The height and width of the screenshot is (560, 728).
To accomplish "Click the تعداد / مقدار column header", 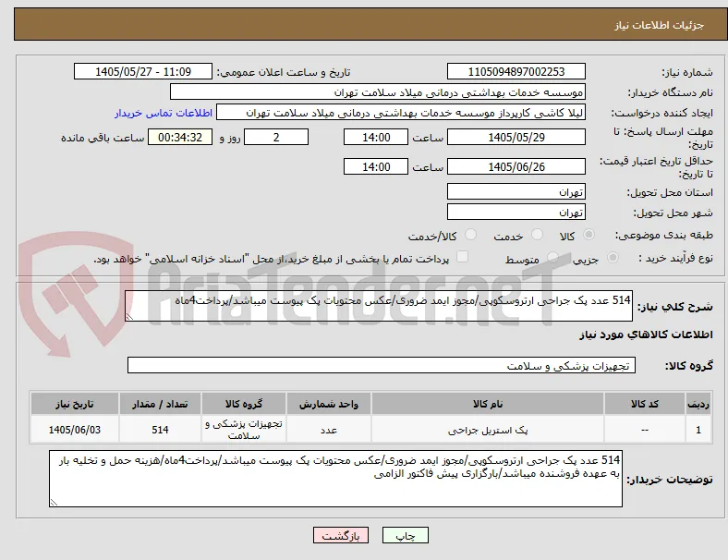I will pos(160,404).
